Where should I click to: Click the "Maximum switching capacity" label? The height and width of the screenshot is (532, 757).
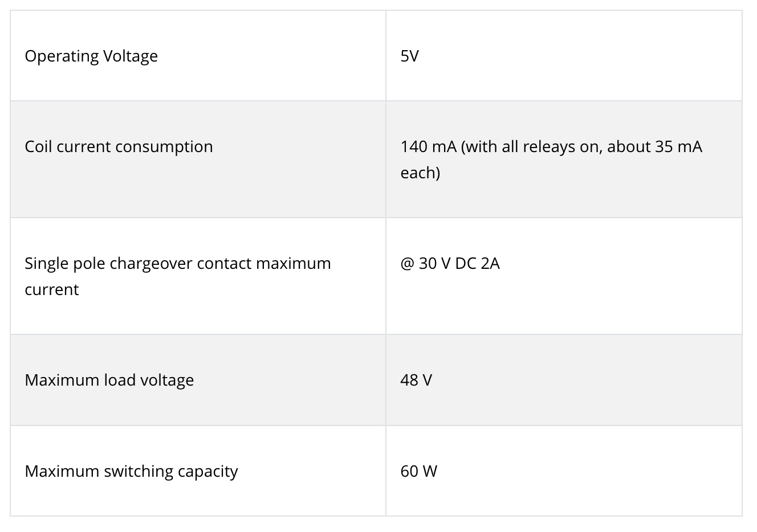131,471
